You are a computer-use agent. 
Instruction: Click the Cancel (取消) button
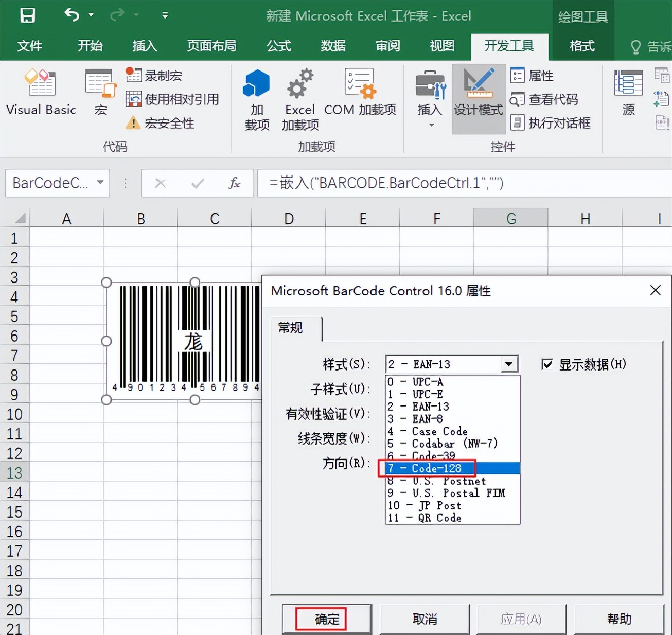click(x=425, y=619)
